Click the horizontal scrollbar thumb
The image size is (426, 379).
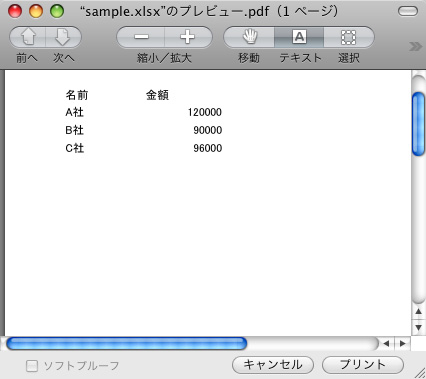[x=127, y=343]
